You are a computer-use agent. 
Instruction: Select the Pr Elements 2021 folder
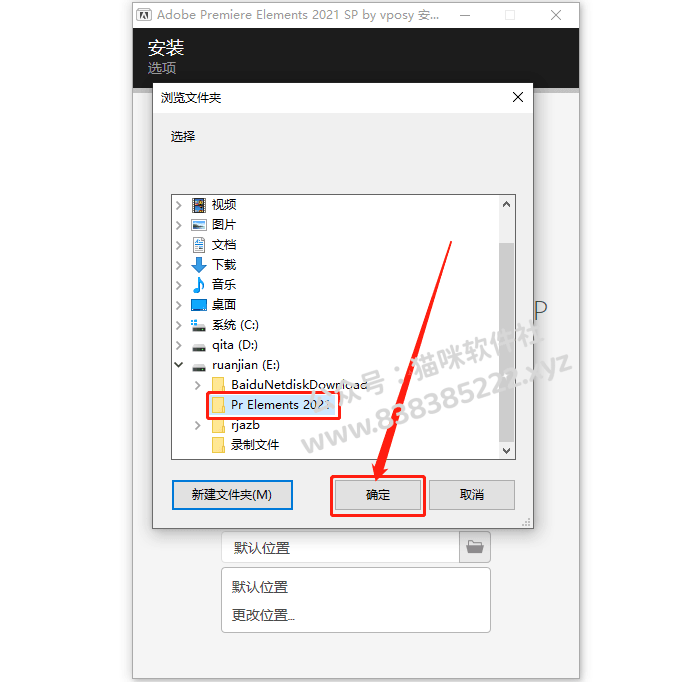click(x=273, y=405)
